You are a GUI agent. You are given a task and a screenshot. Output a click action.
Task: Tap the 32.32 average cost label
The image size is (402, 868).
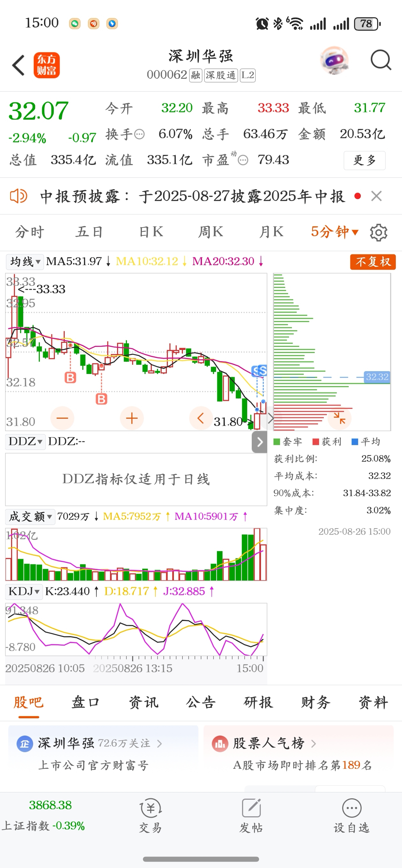(377, 377)
